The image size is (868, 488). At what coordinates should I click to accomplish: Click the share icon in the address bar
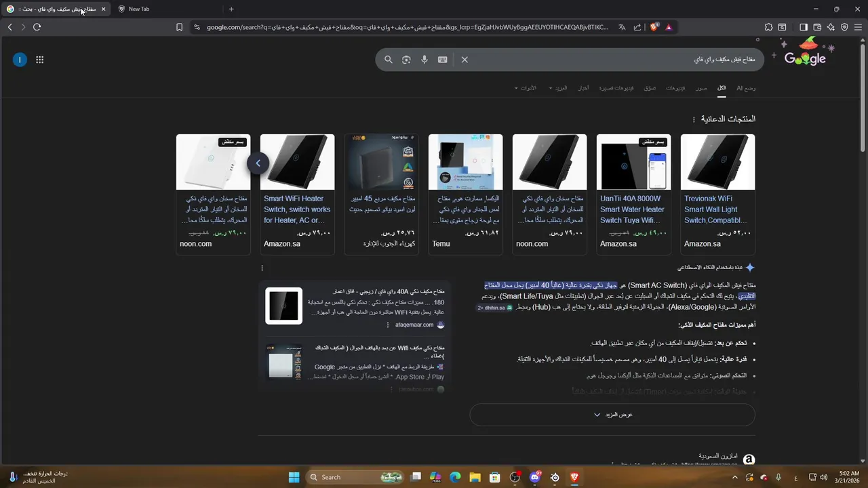pos(637,27)
